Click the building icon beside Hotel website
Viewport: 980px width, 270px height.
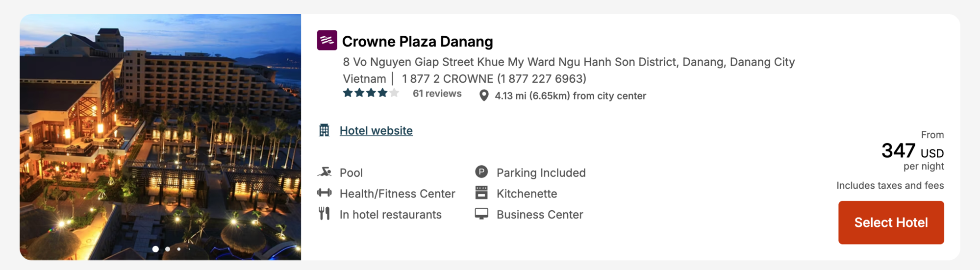coord(324,130)
